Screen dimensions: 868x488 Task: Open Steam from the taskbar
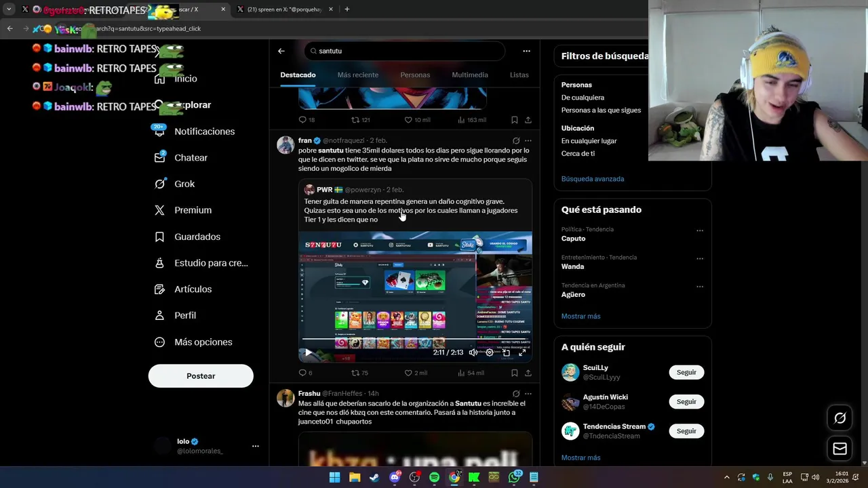pos(374,477)
